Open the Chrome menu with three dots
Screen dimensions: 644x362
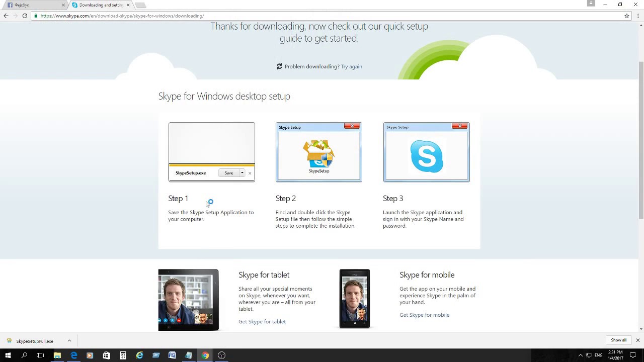pos(638,16)
